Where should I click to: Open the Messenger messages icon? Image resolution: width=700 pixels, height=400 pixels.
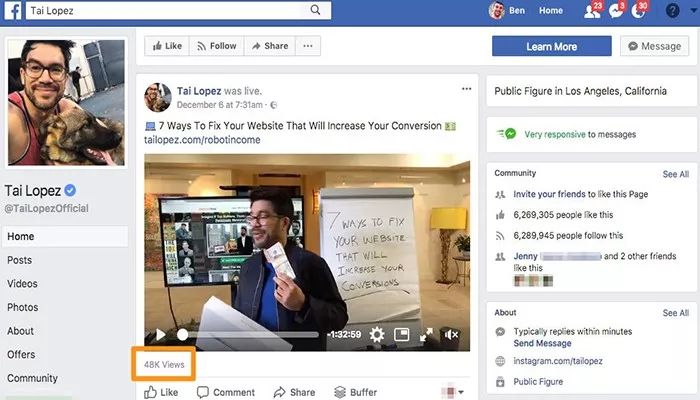[616, 11]
